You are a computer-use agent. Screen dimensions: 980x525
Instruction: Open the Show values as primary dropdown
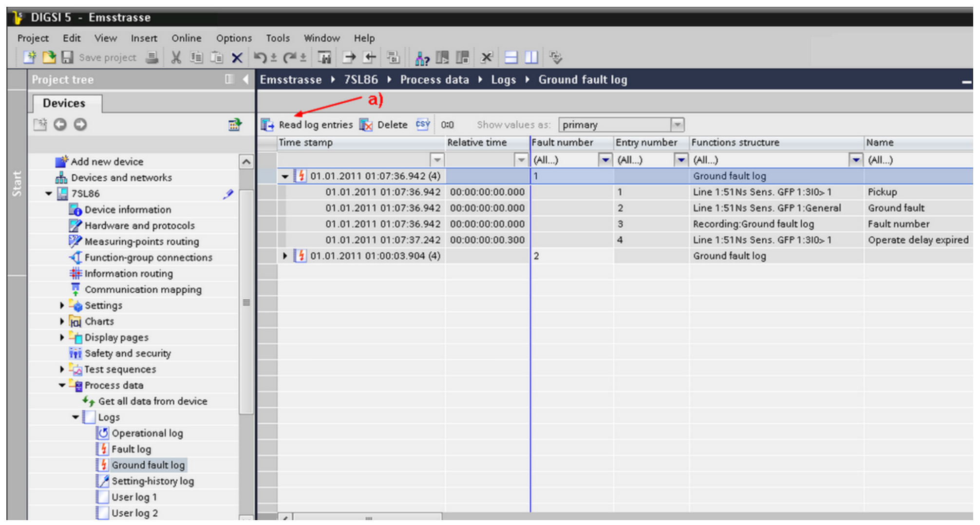point(677,125)
